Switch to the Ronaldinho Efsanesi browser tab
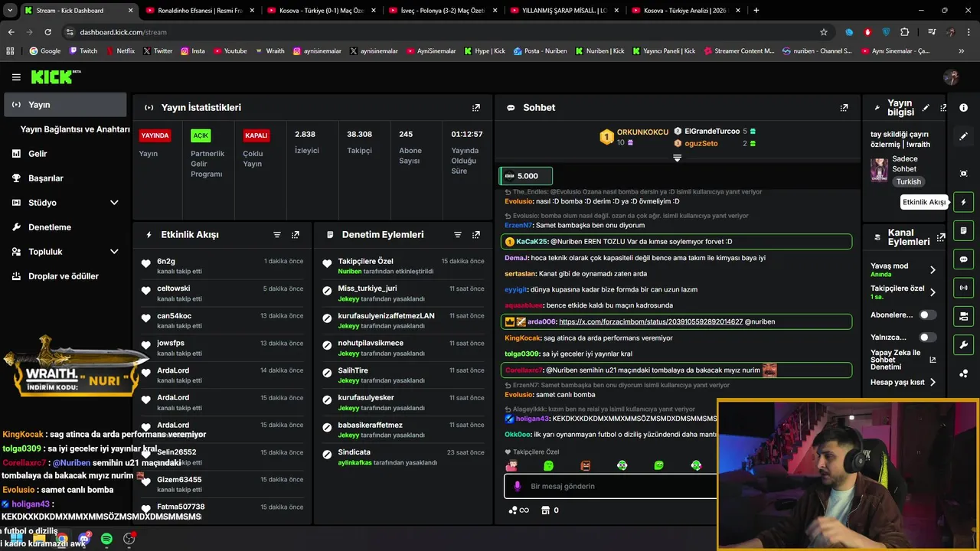 200,11
